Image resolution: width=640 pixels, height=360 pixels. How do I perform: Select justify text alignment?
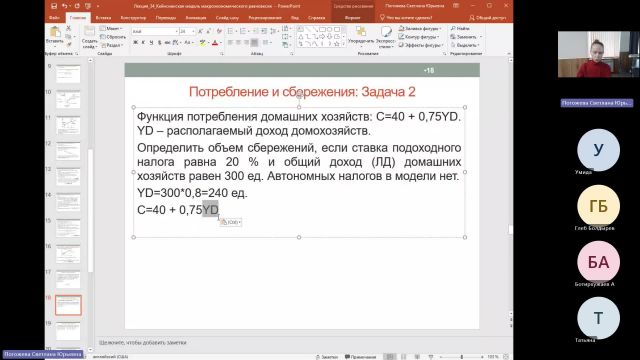(254, 42)
